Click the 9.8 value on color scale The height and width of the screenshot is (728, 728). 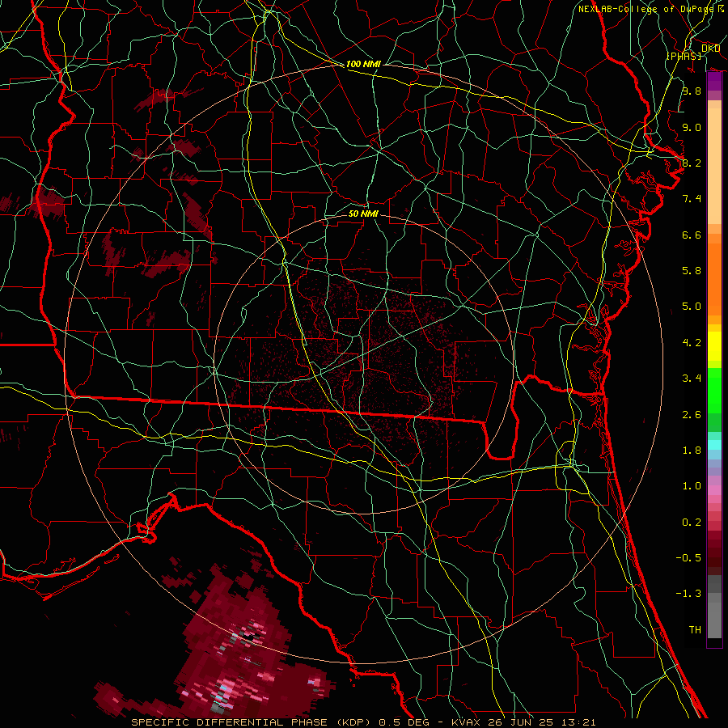pyautogui.click(x=692, y=91)
